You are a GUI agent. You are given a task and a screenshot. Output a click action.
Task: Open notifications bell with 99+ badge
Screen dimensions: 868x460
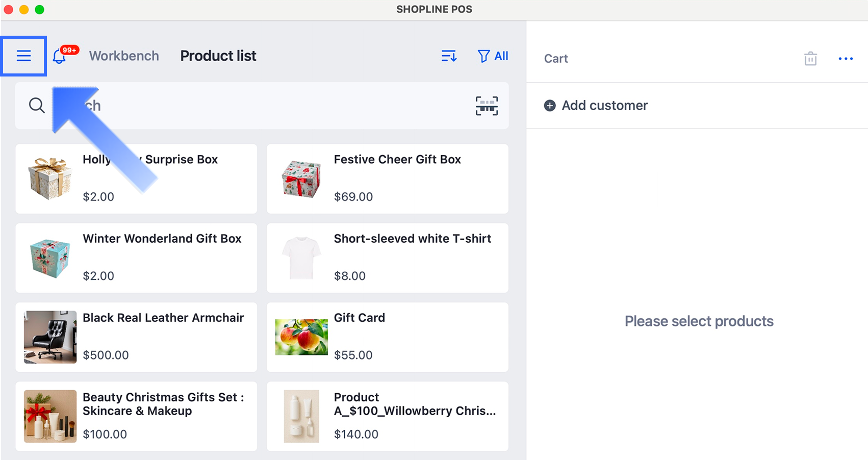(60, 56)
